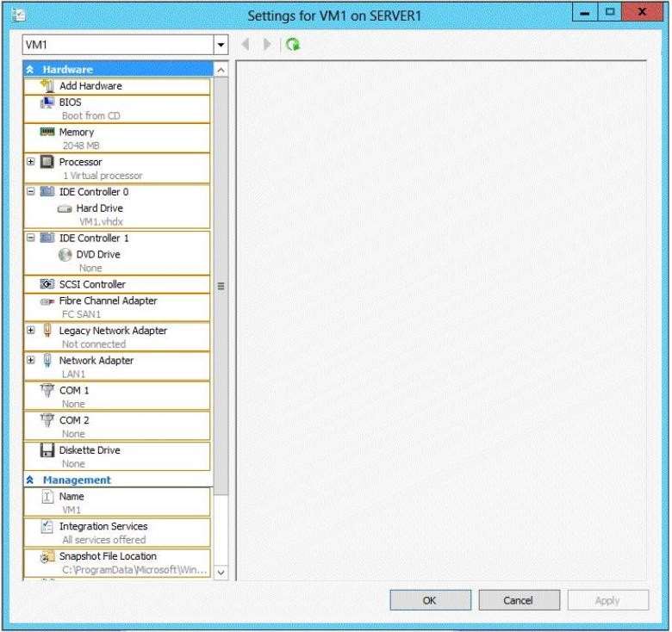The height and width of the screenshot is (632, 672).
Task: Click the DVD Drive disc icon
Action: pos(65,255)
